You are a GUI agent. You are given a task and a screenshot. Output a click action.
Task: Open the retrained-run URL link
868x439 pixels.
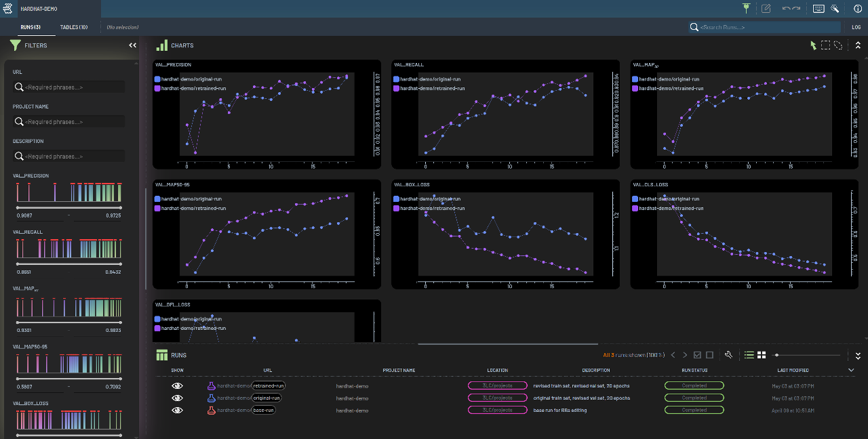[x=269, y=385]
